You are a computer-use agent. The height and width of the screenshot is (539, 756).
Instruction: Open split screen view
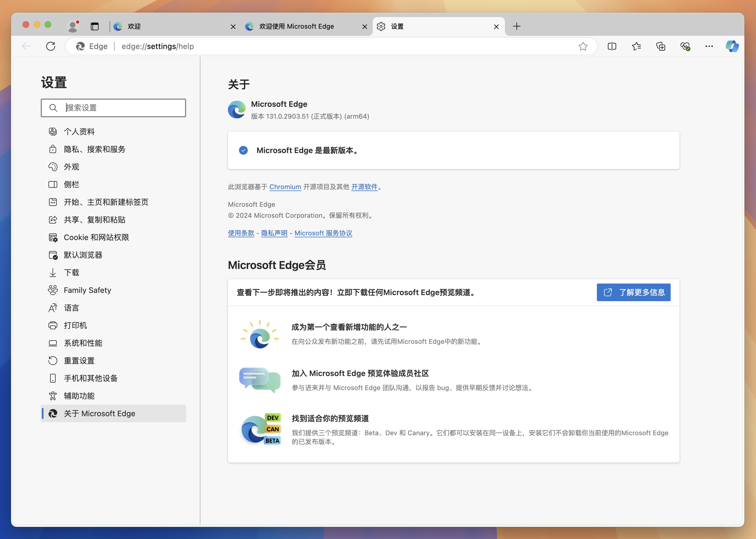612,46
